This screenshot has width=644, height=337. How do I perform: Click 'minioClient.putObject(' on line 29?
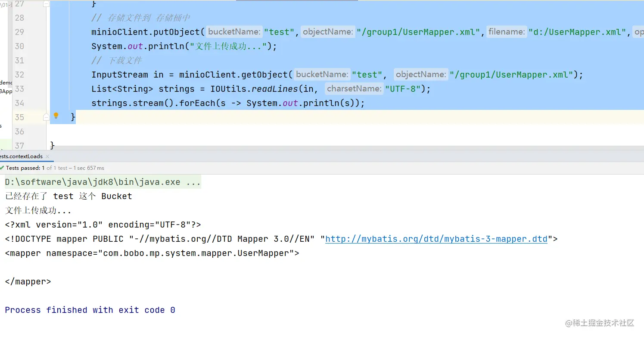[148, 32]
